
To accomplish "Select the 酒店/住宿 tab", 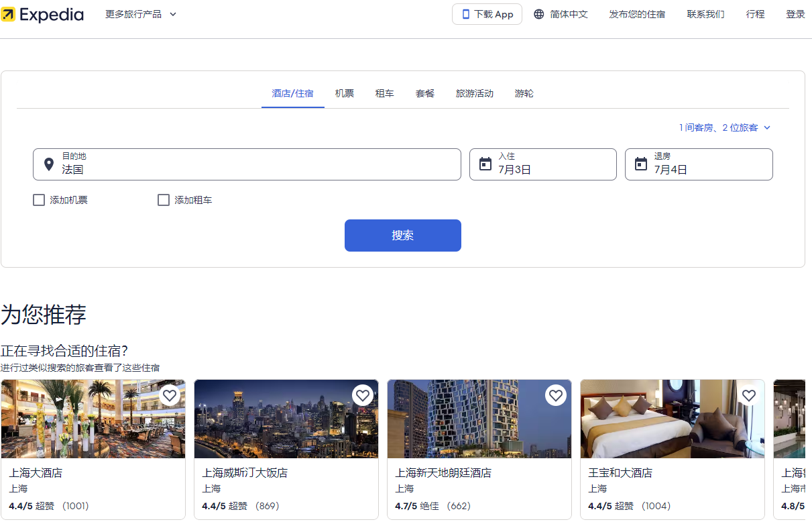I will click(293, 93).
